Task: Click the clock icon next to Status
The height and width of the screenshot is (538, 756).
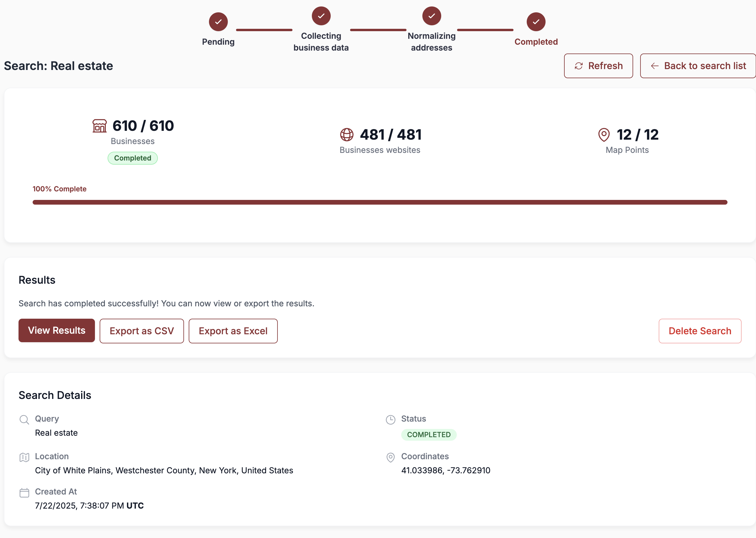Action: click(x=390, y=420)
